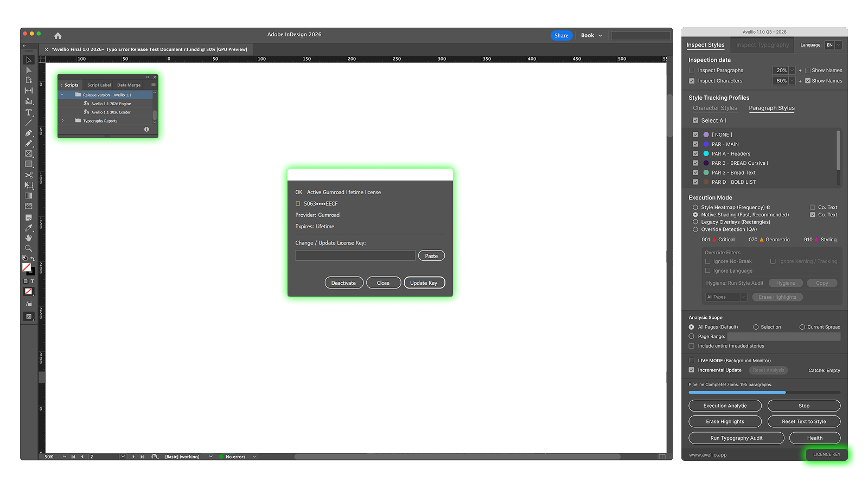Select the Eyedropper tool
This screenshot has width=868, height=488.
[x=29, y=228]
